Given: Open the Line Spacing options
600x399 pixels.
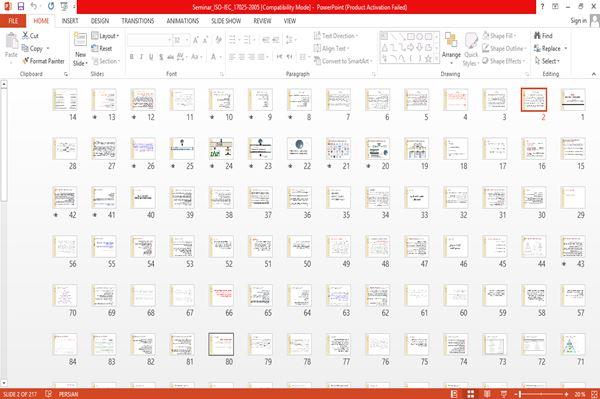Looking at the screenshot, I should (290, 40).
